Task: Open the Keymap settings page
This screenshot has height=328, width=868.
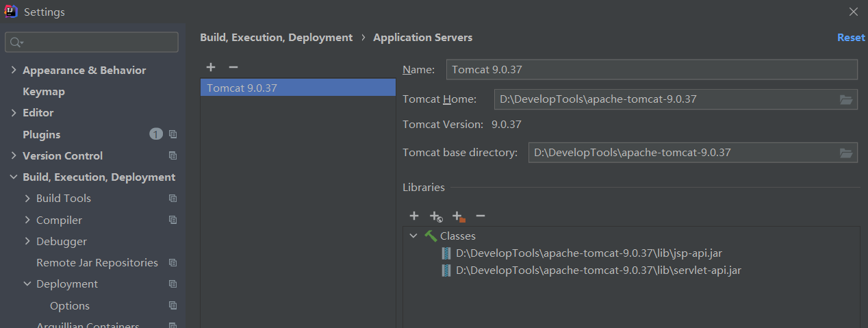Action: [44, 92]
